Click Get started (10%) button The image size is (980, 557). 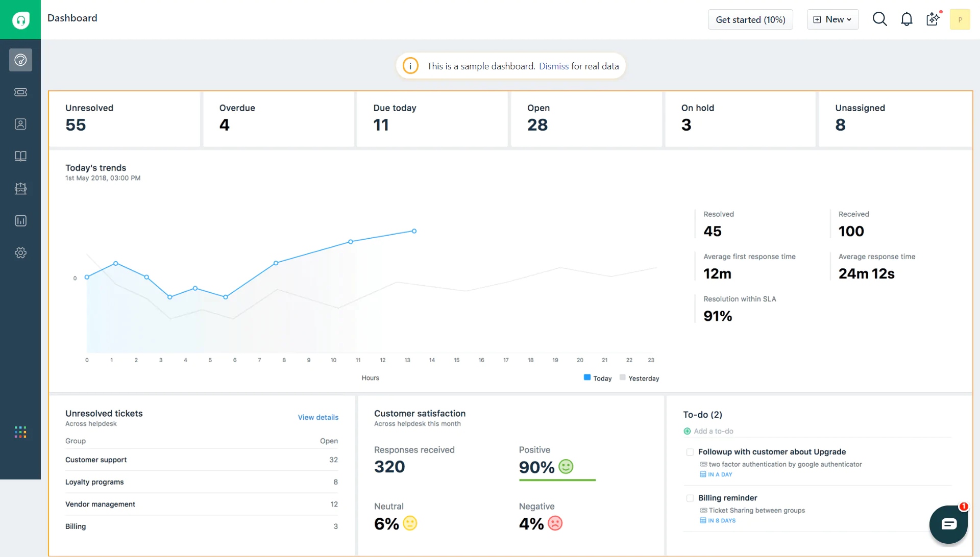pos(750,19)
